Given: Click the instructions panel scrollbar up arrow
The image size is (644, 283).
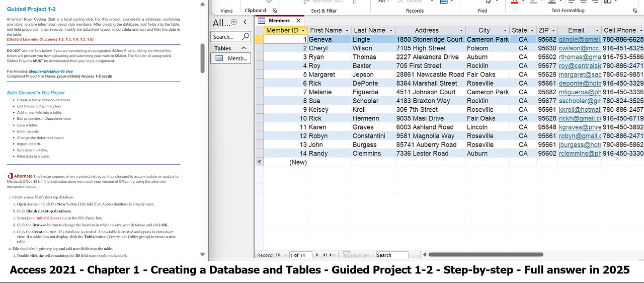Looking at the screenshot, I should [x=203, y=4].
